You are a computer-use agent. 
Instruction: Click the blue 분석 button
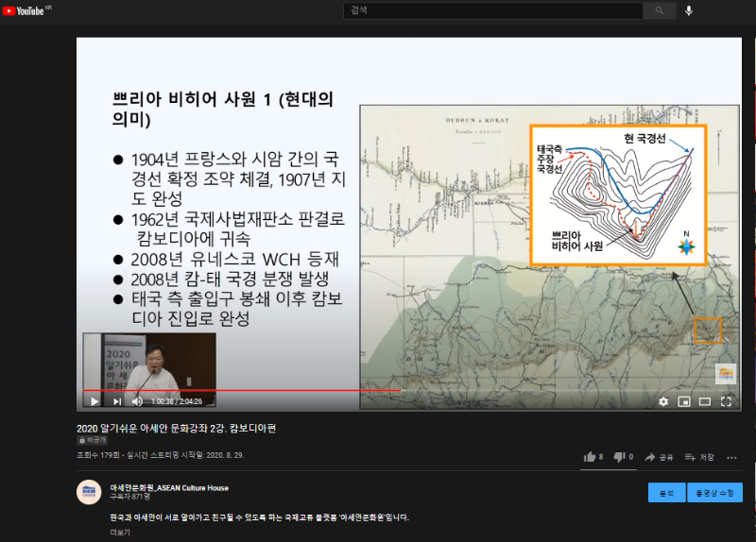coord(666,492)
